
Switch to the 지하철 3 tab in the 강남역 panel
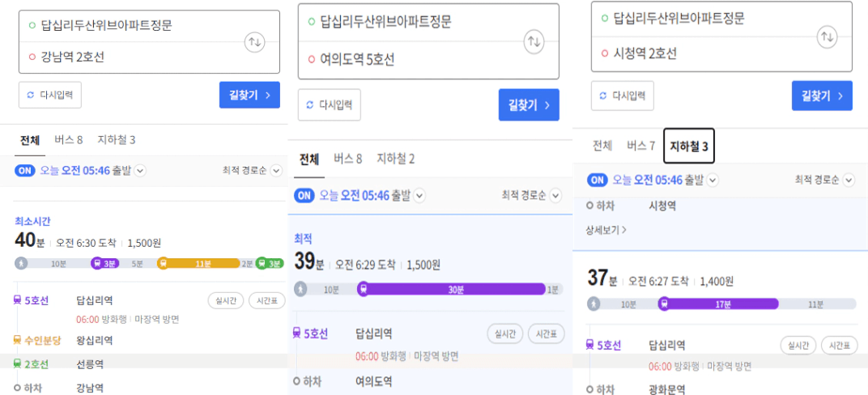(x=117, y=140)
